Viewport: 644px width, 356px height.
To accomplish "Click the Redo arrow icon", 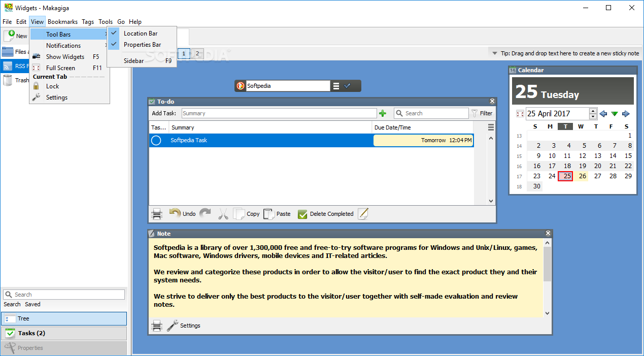I will click(x=205, y=214).
